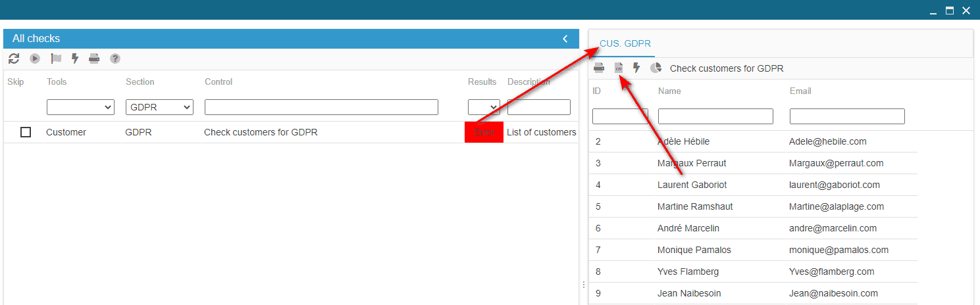Click the play icon to run checks
This screenshot has height=305, width=980.
(x=35, y=59)
